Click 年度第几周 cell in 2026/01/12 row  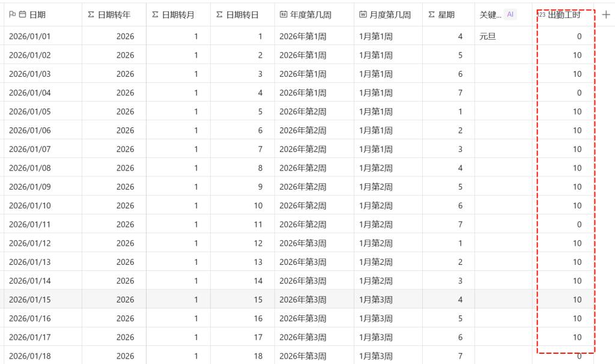point(314,244)
